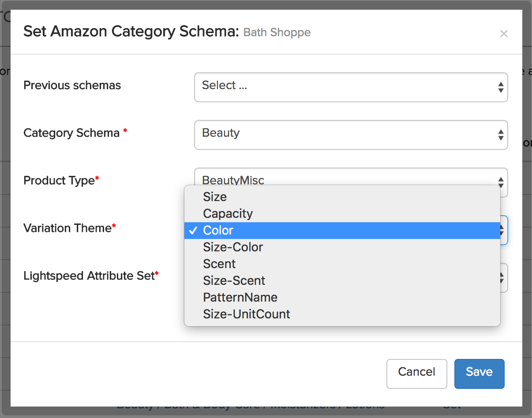The height and width of the screenshot is (418, 532).
Task: Click the arrows on Product Type select
Action: [501, 181]
